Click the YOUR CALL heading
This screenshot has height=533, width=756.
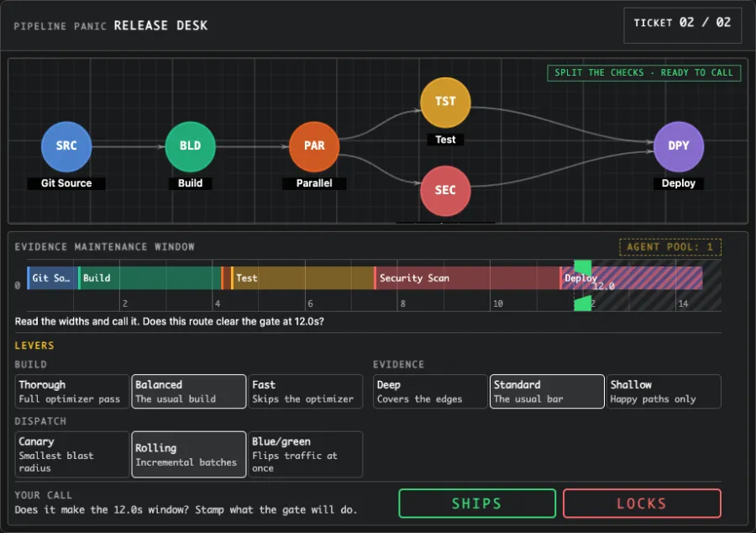(x=43, y=495)
